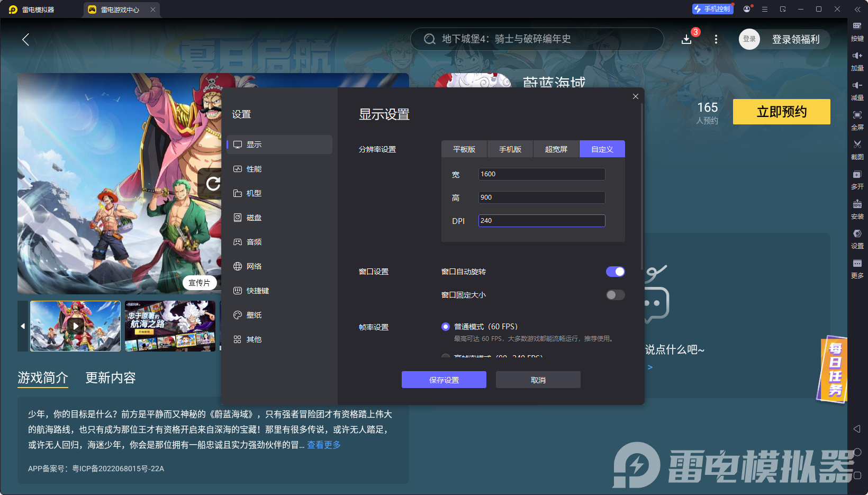Open the title bar hamburger menu
The image size is (868, 495).
765,9
